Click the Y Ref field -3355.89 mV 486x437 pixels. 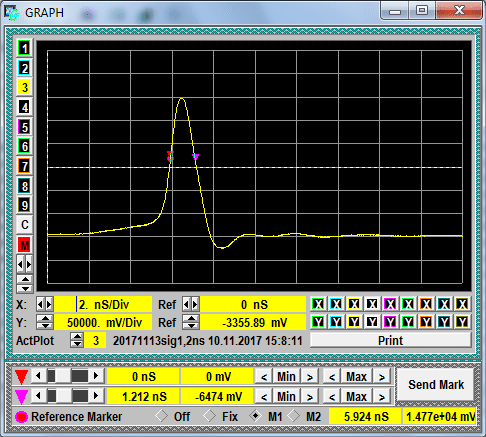tap(253, 322)
